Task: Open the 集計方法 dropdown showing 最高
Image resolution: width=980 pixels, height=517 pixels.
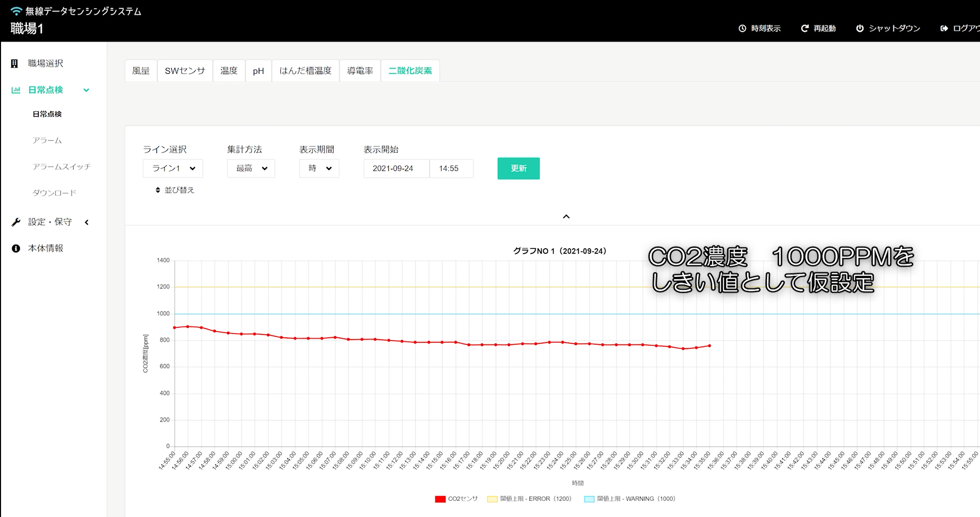Action: (x=251, y=168)
